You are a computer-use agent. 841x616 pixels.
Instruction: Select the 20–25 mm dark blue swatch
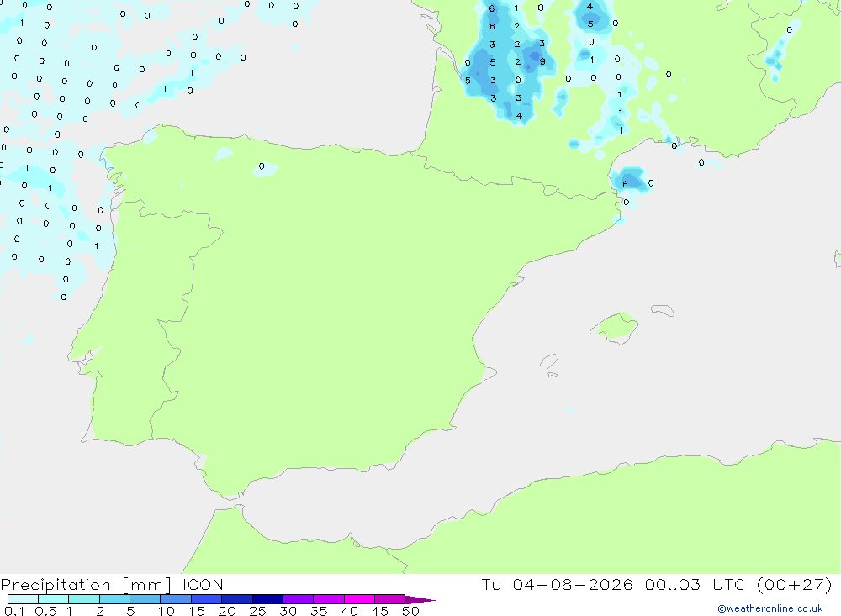click(x=236, y=599)
